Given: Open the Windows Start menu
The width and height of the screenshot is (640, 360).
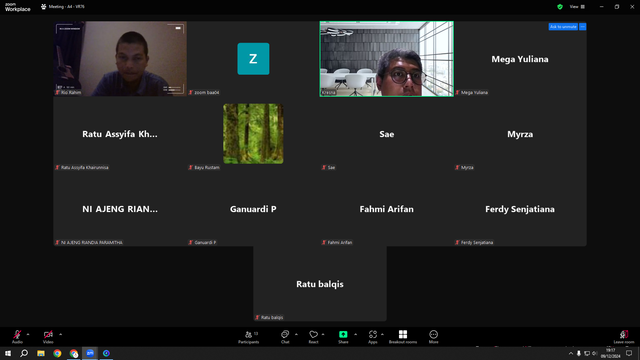Looking at the screenshot, I should pyautogui.click(x=8, y=353).
